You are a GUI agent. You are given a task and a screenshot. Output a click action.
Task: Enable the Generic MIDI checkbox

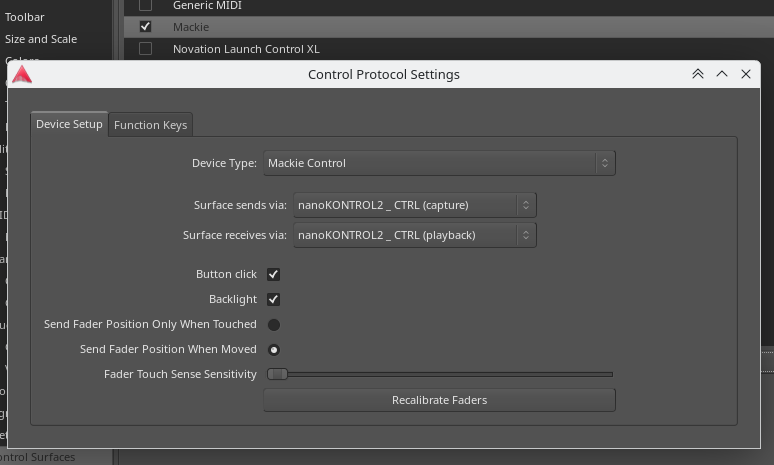pyautogui.click(x=146, y=6)
